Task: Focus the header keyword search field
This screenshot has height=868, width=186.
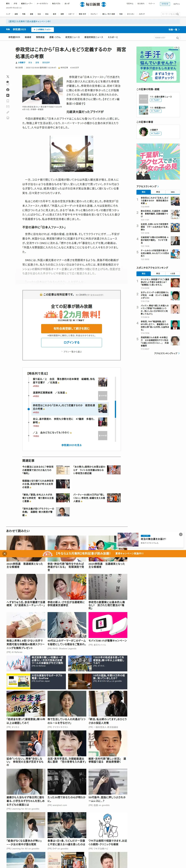Action: tap(168, 14)
